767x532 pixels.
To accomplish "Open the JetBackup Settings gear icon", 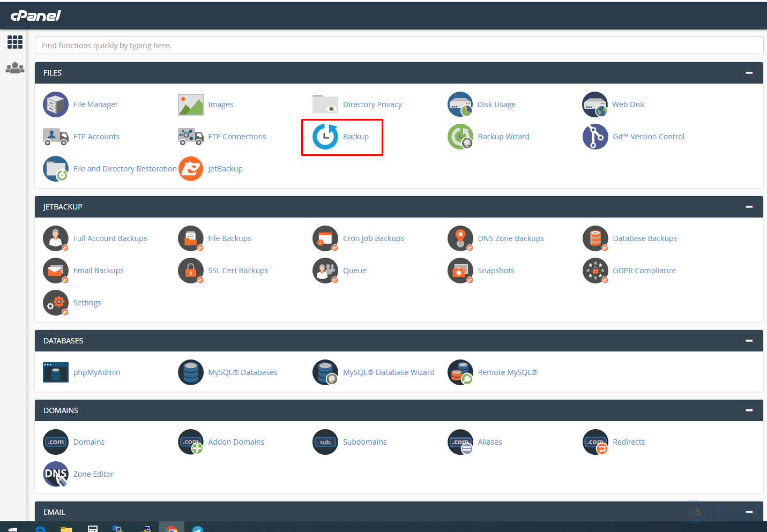I will point(56,303).
